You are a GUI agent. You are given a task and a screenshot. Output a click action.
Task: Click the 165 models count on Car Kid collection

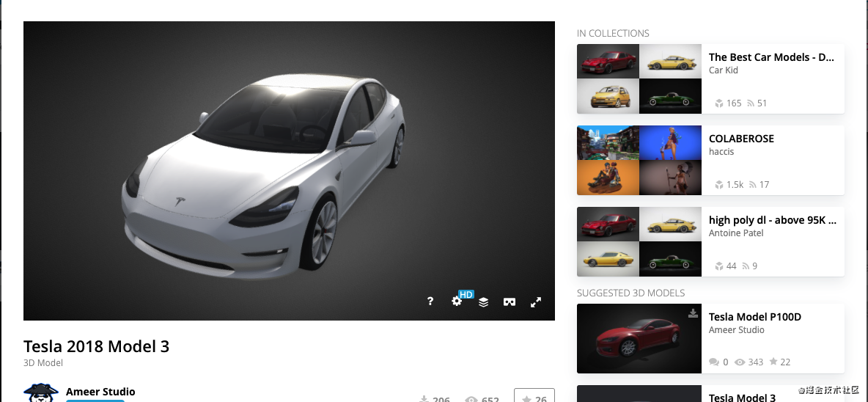point(734,103)
